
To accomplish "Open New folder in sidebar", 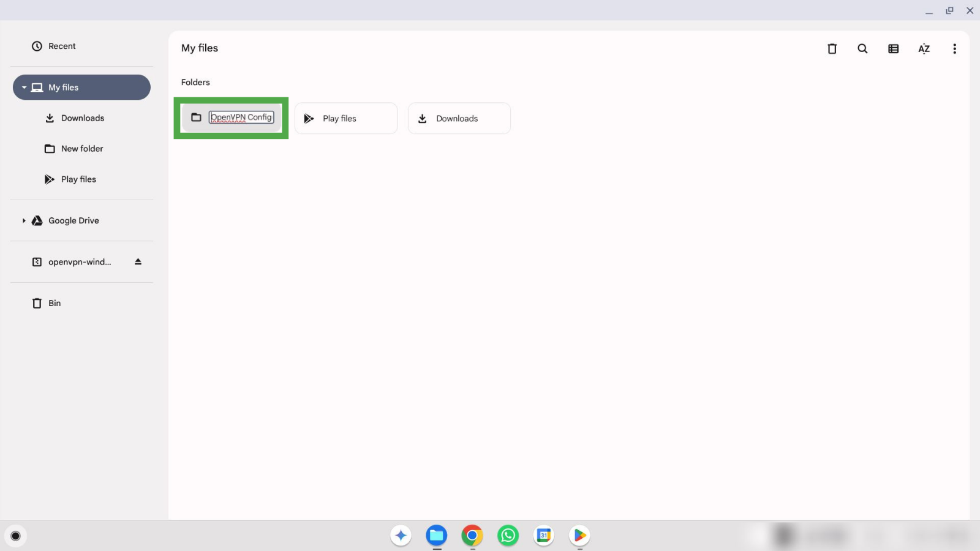I will coord(81,149).
